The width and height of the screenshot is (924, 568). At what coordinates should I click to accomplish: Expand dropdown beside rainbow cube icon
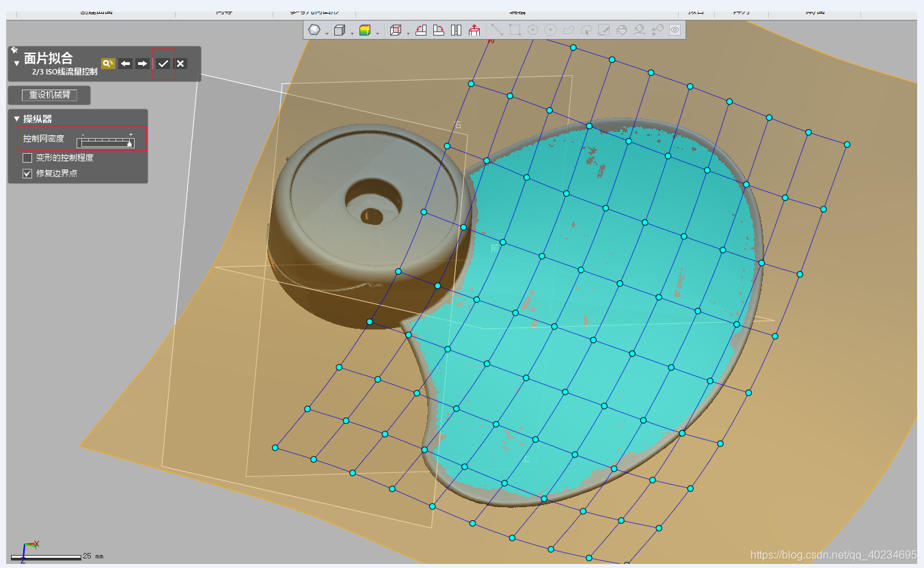pyautogui.click(x=377, y=33)
